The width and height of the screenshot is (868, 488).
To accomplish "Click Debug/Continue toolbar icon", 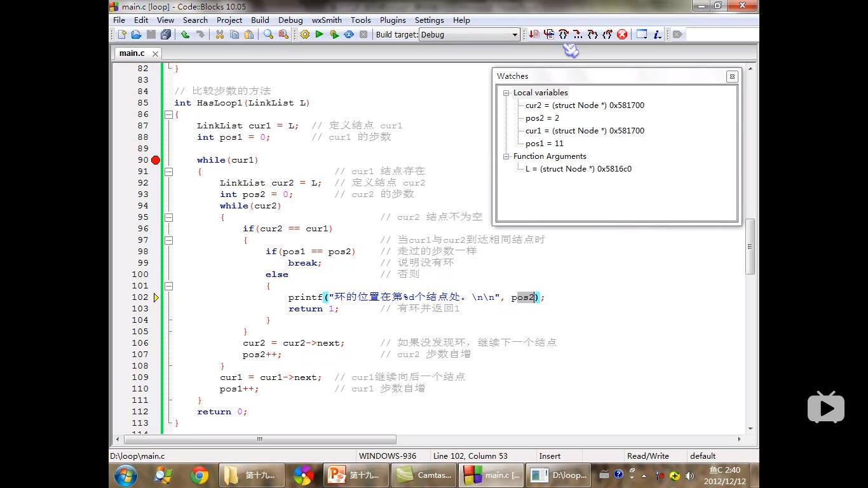I will click(x=534, y=34).
